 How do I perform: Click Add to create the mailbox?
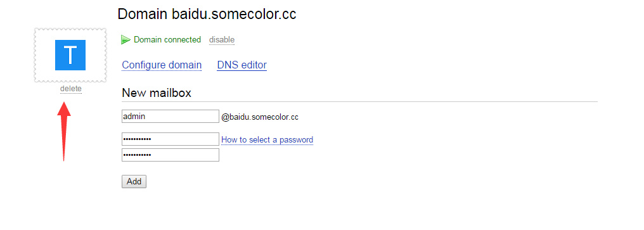134,182
